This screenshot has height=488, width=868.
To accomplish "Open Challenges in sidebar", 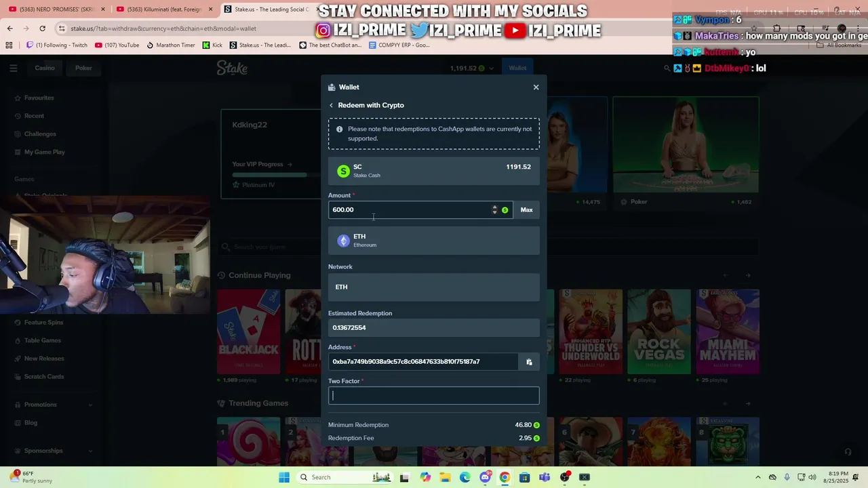I will tap(40, 134).
